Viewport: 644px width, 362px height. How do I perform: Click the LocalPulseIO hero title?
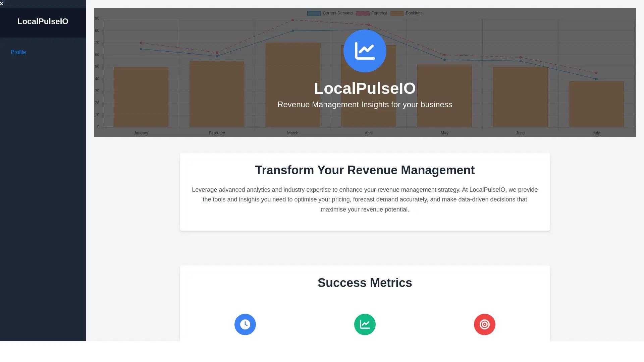tap(365, 88)
